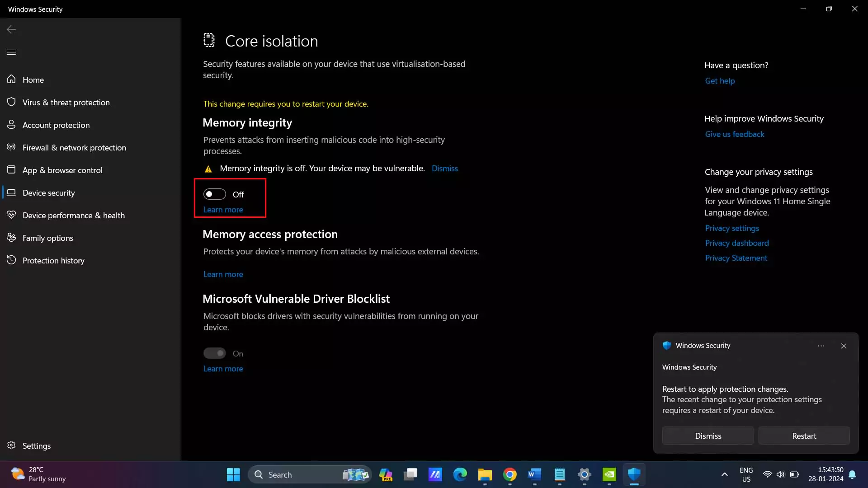Click the Account protection person icon
This screenshot has width=868, height=488.
tap(11, 125)
